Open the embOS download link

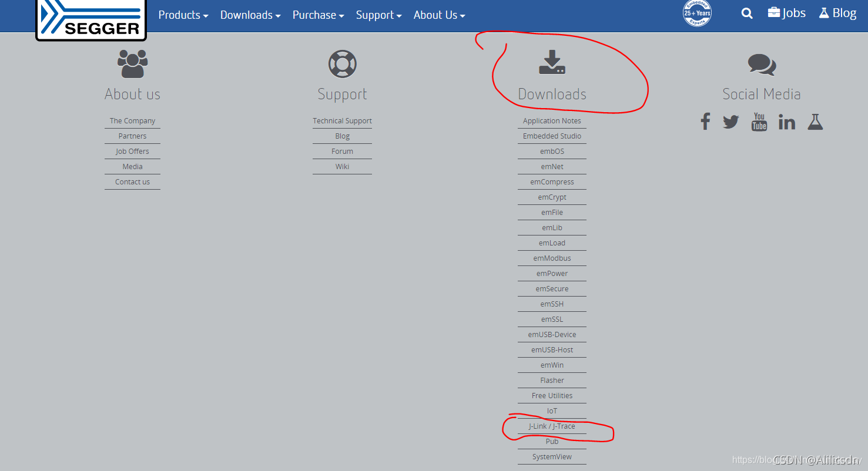pyautogui.click(x=552, y=152)
